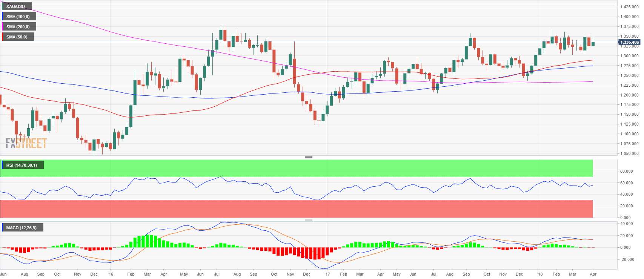Viewport: 644px width, 279px height.
Task: Click the Dec label left of '16 on time axis
Action: [94, 274]
